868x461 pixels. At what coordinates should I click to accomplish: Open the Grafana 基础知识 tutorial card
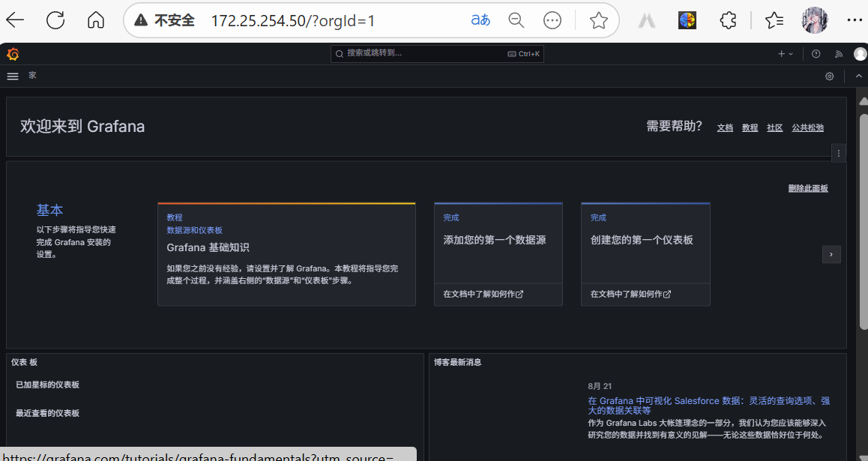click(287, 254)
